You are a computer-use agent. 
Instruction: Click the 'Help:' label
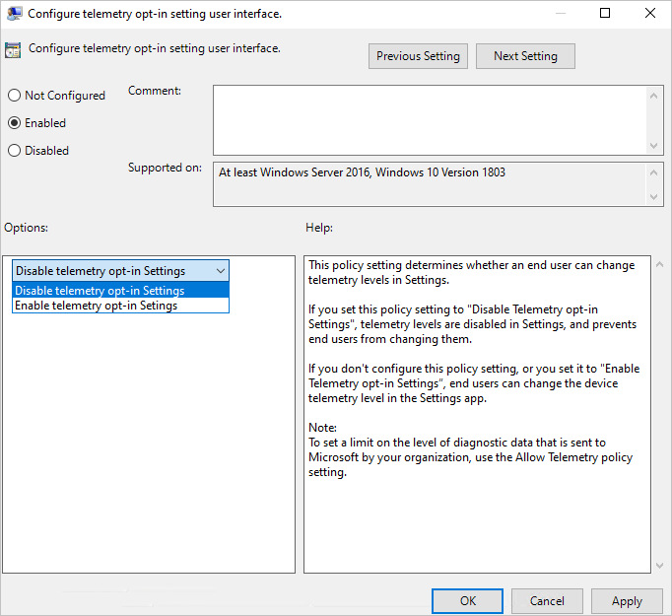(319, 228)
